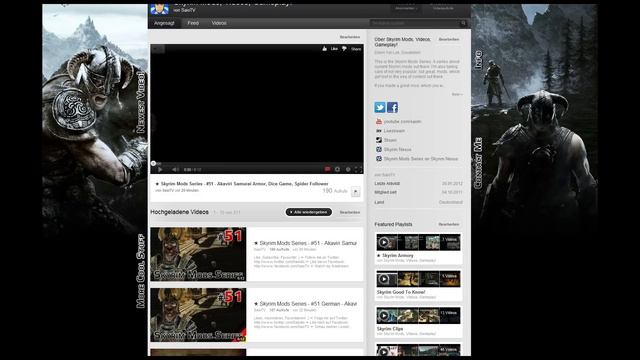Viewport: 640px width, 360px height.
Task: Click the Skyrim Nexus link text
Action: click(x=398, y=149)
